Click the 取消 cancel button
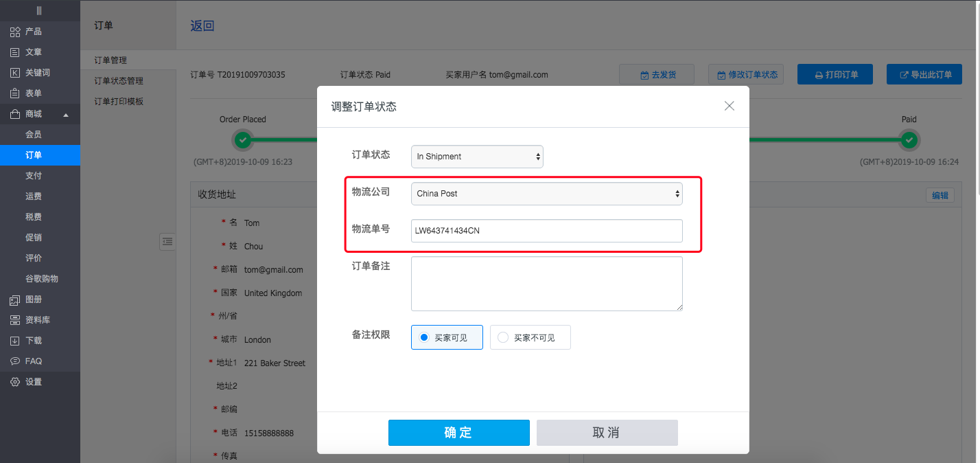 (607, 433)
